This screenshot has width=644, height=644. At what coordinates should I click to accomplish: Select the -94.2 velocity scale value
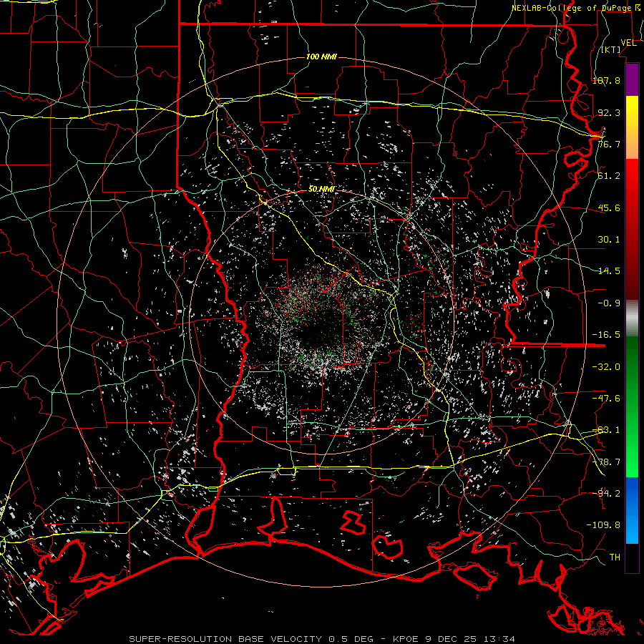coord(606,494)
